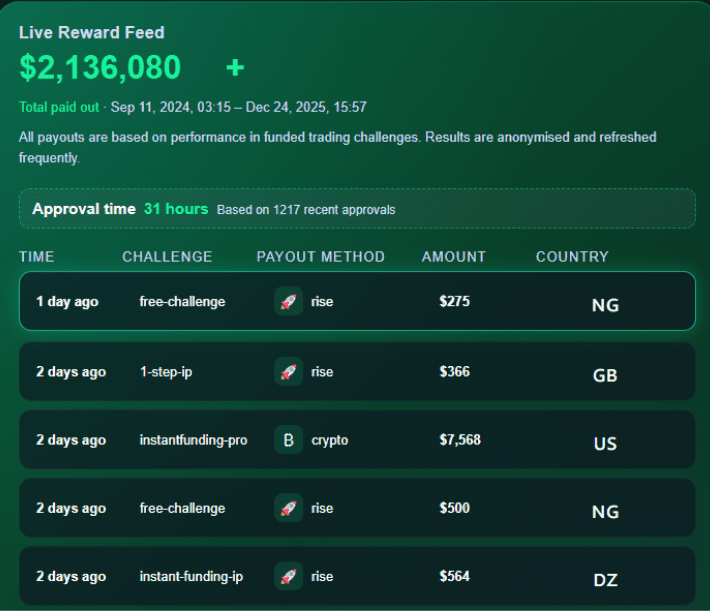Image resolution: width=710 pixels, height=611 pixels.
Task: Click the DZ country code
Action: [605, 579]
